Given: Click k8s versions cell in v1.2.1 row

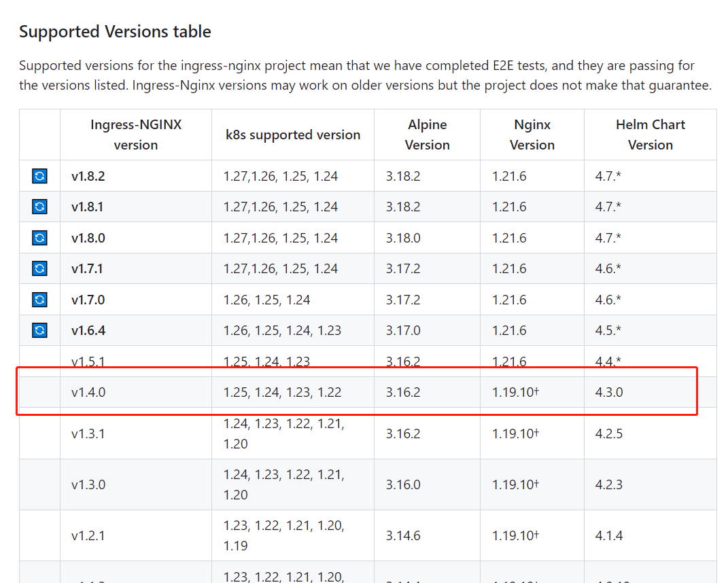Looking at the screenshot, I should pos(292,535).
